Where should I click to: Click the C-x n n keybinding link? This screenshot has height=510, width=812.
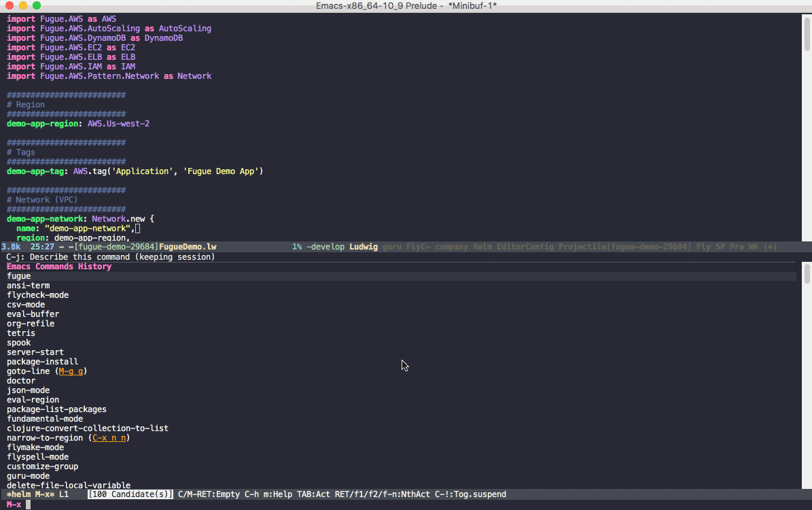click(x=109, y=437)
